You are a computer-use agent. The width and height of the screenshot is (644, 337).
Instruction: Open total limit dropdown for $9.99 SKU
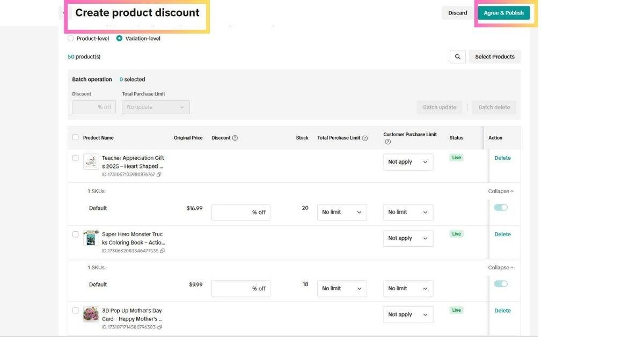click(x=342, y=288)
